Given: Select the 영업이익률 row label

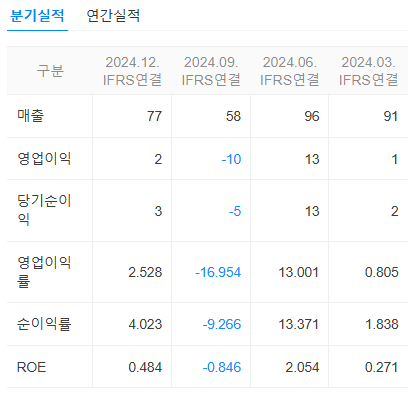Looking at the screenshot, I should [x=44, y=272].
